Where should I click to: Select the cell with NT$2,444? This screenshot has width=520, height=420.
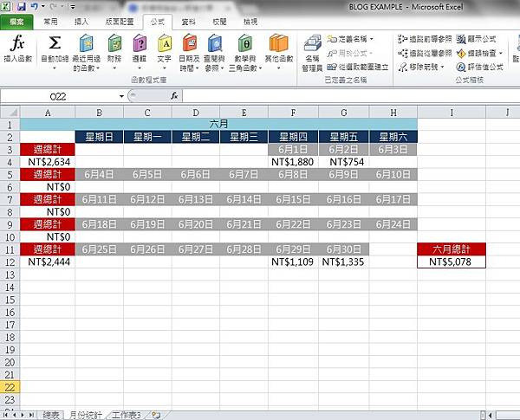pyautogui.click(x=48, y=262)
